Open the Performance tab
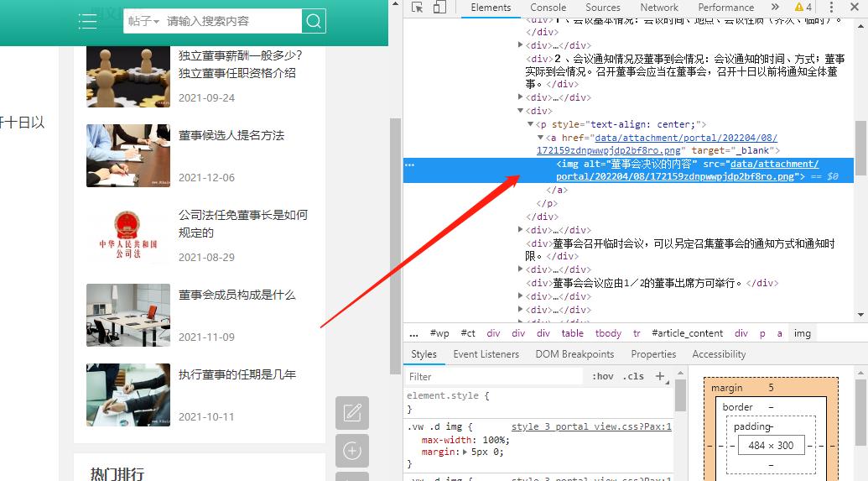The image size is (868, 481). (725, 8)
